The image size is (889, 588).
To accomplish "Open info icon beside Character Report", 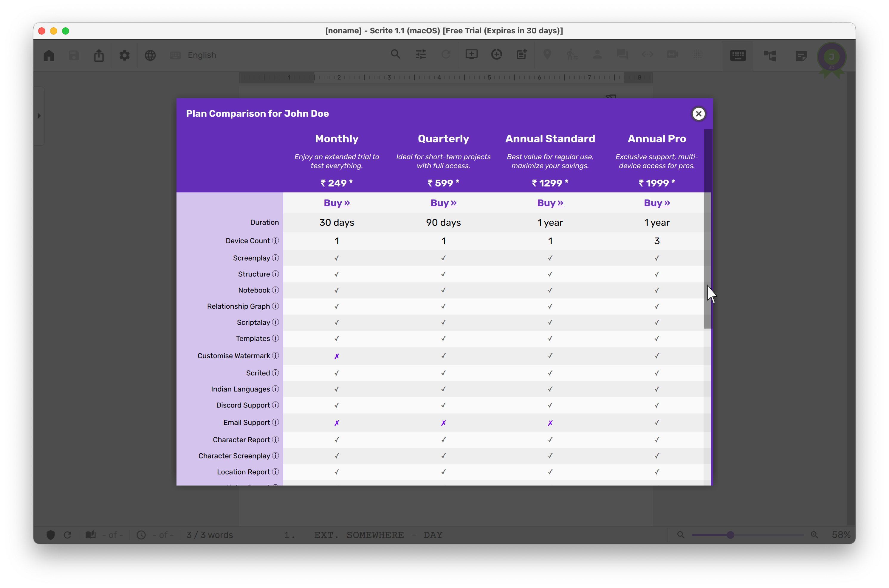I will coord(275,439).
